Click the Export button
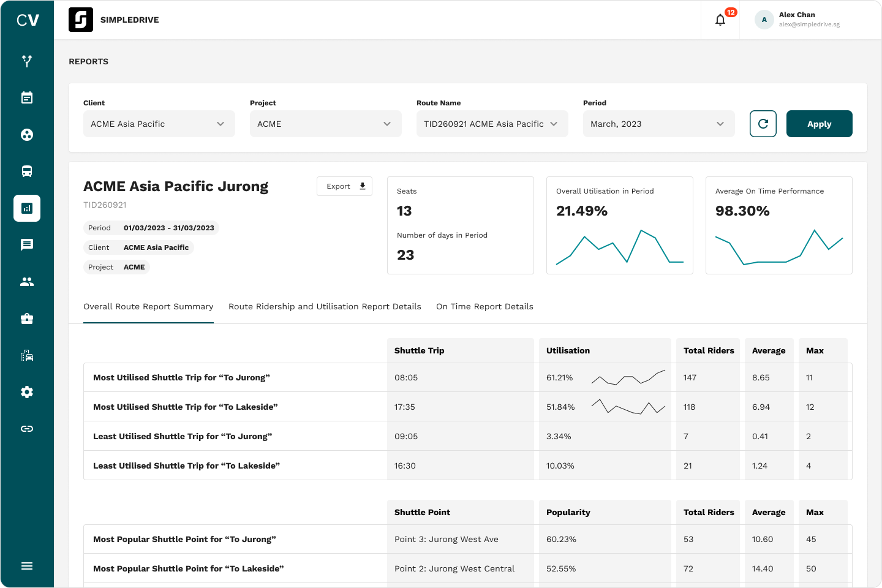Screen dimensions: 882x588 tap(344, 186)
